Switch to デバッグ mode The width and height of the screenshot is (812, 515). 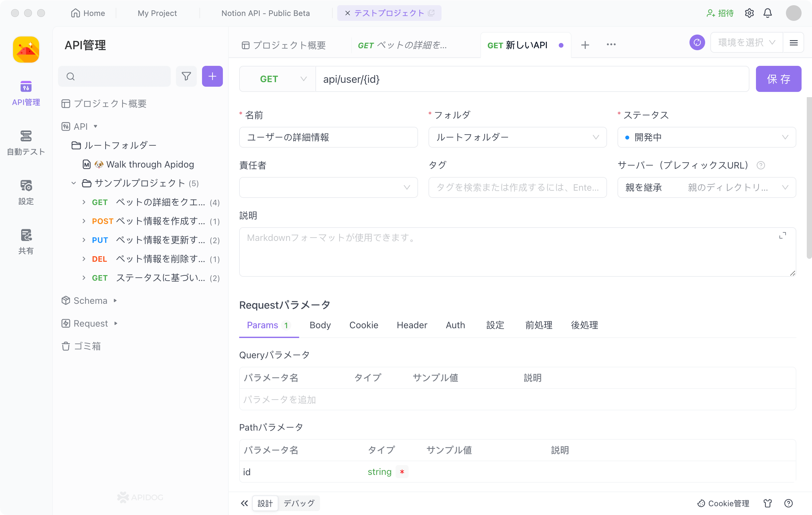(299, 503)
